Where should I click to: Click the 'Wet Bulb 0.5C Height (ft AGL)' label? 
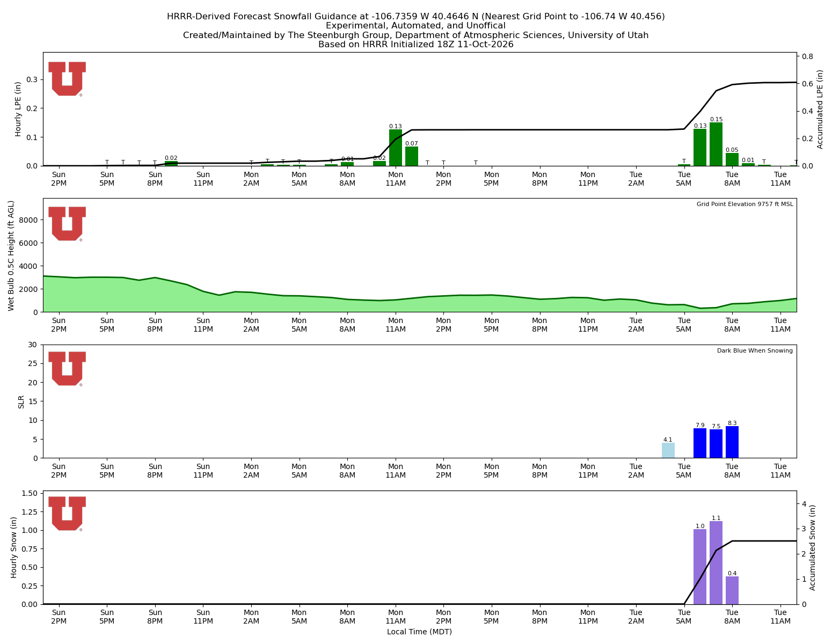coord(11,255)
